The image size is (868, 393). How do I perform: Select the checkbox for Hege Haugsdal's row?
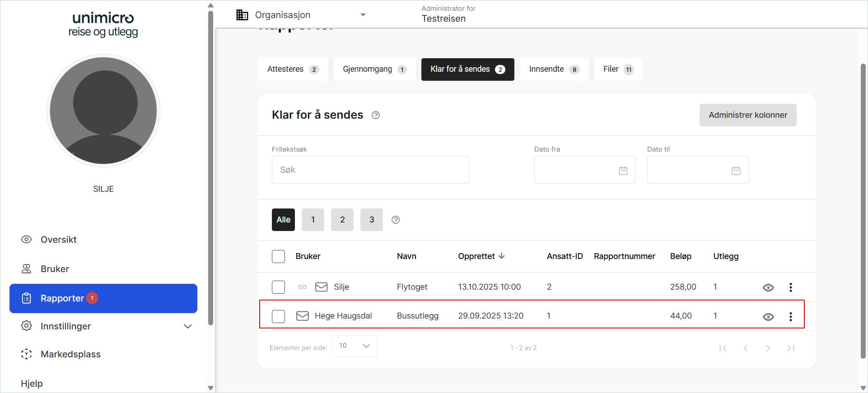click(278, 316)
